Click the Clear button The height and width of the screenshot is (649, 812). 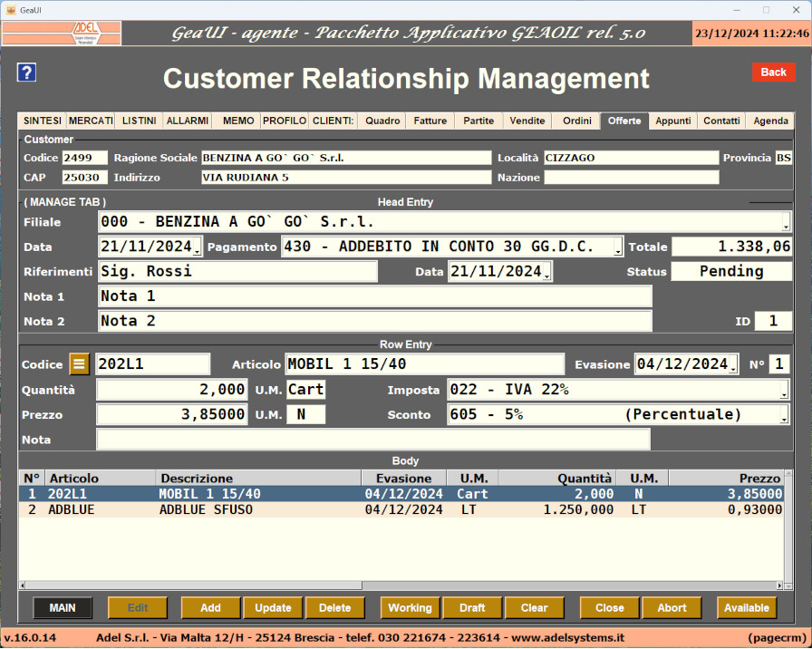(535, 607)
